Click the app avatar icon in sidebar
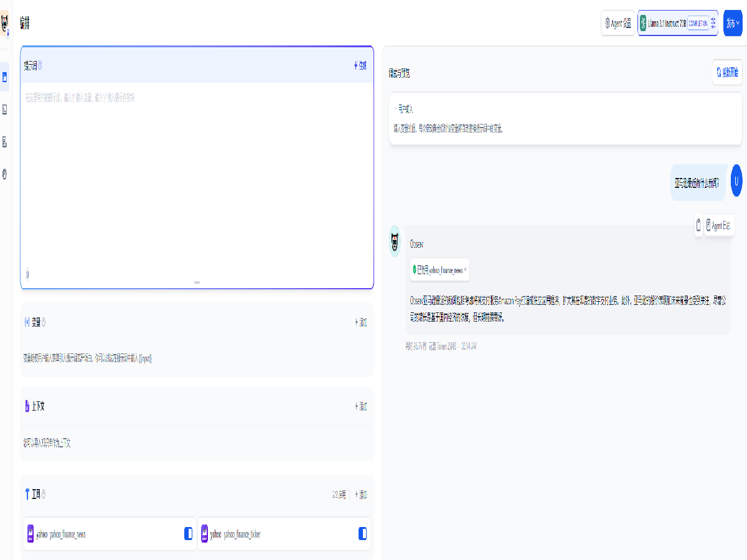Viewport: 747px width, 560px height. coord(5,25)
